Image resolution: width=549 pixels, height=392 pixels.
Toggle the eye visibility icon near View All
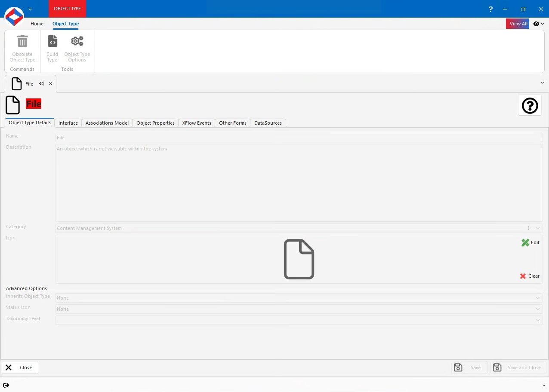(x=536, y=24)
